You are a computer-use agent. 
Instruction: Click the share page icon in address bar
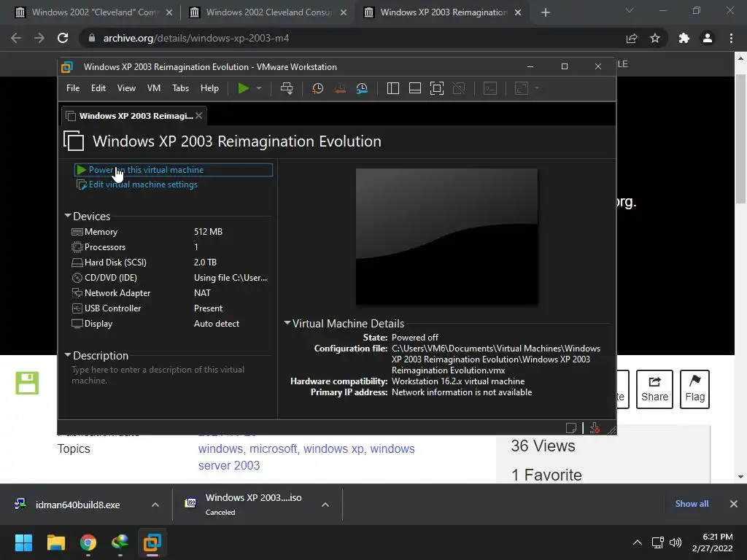632,38
